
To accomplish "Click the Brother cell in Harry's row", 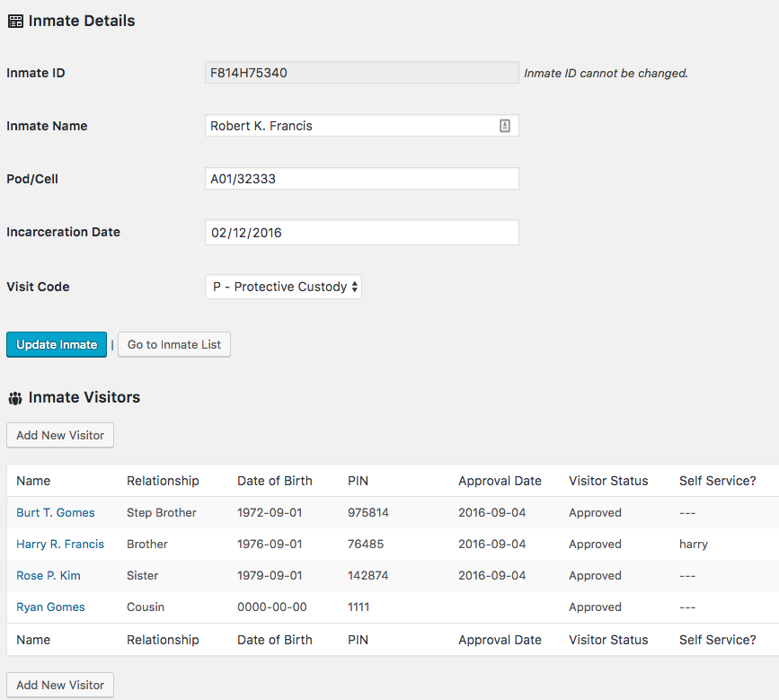I will (x=147, y=544).
